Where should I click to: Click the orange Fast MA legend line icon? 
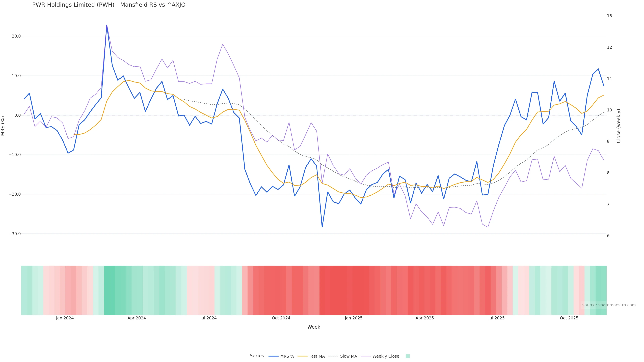tap(303, 356)
